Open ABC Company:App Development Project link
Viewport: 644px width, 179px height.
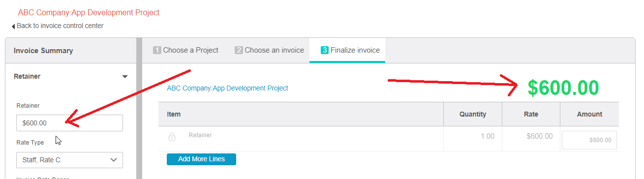point(227,89)
